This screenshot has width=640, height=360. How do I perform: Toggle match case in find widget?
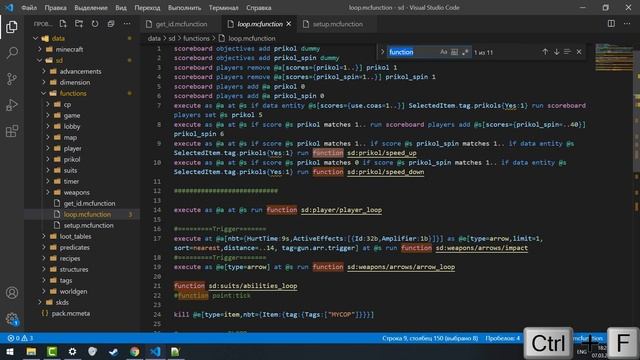(x=444, y=52)
